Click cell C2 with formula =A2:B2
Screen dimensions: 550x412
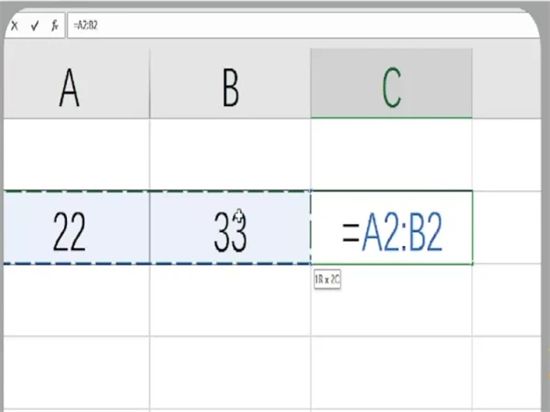(391, 228)
